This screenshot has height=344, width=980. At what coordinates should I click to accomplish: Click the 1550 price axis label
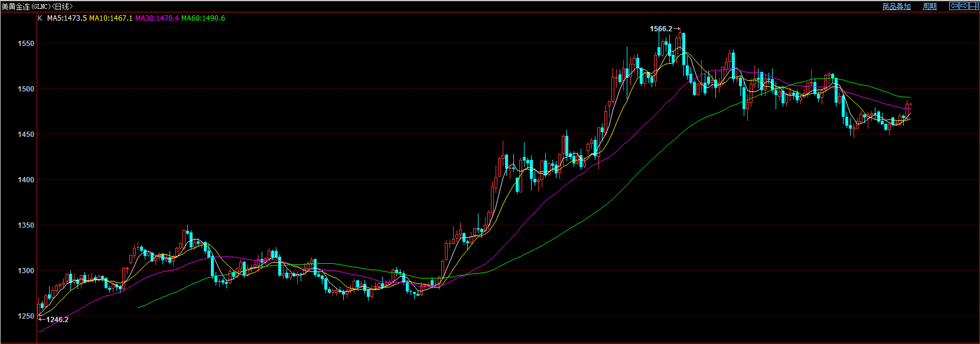click(26, 44)
